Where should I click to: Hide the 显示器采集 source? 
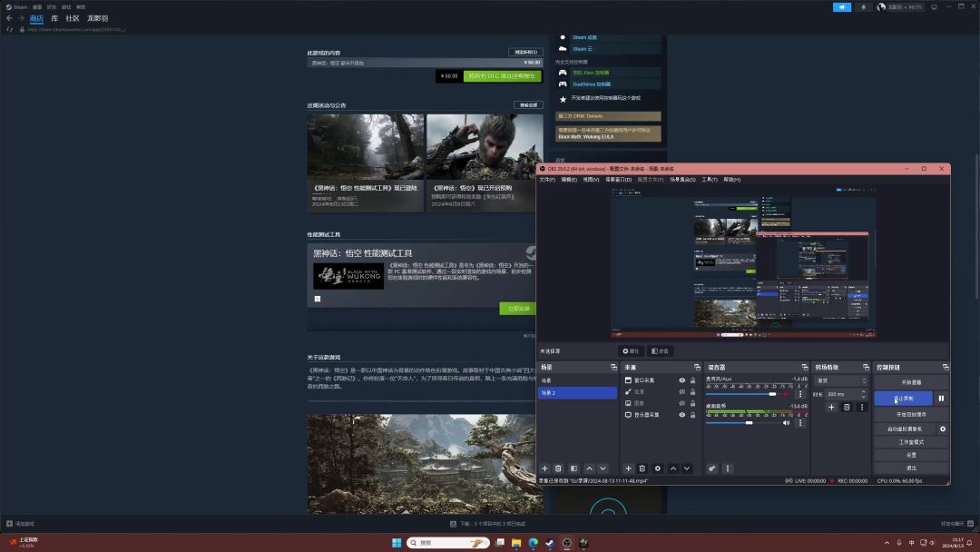(x=681, y=415)
